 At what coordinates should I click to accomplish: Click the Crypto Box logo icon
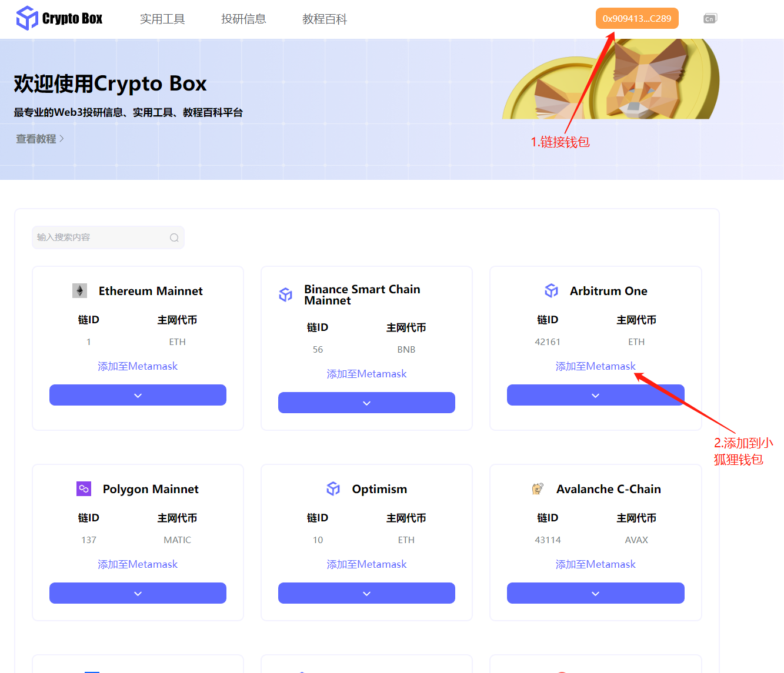(26, 18)
